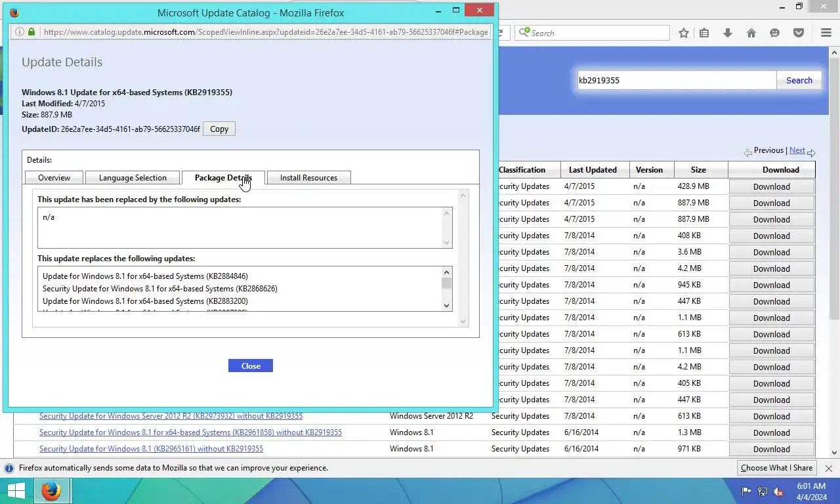This screenshot has width=840, height=504.
Task: Click the Firefox icon in popup title bar
Action: pyautogui.click(x=14, y=12)
